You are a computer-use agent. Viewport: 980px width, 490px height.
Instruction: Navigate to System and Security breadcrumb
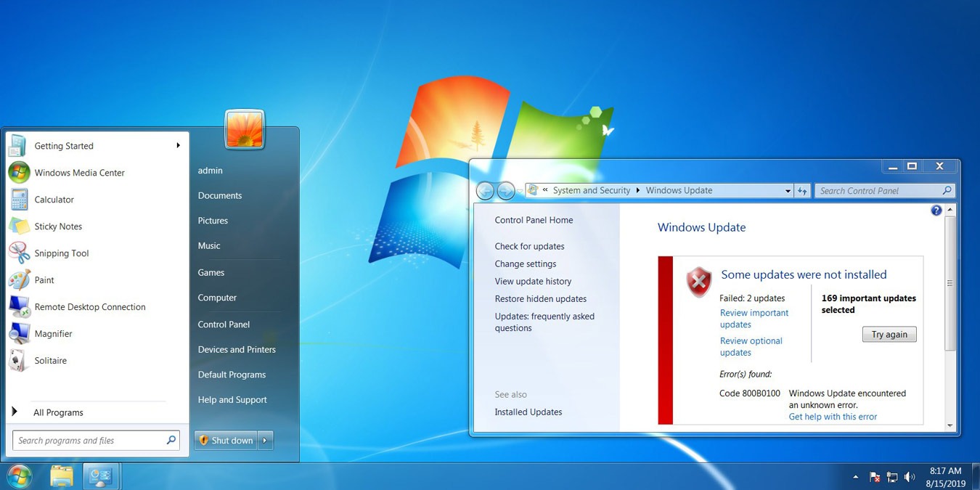point(592,190)
